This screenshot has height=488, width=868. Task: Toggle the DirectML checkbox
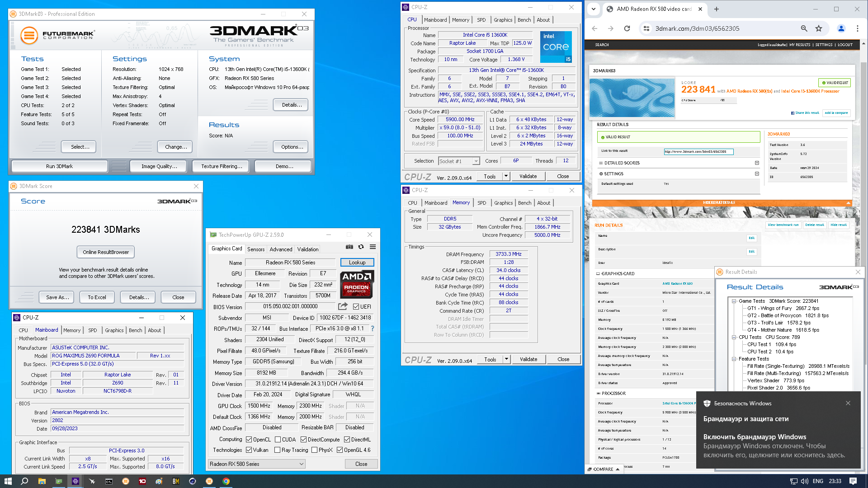347,440
